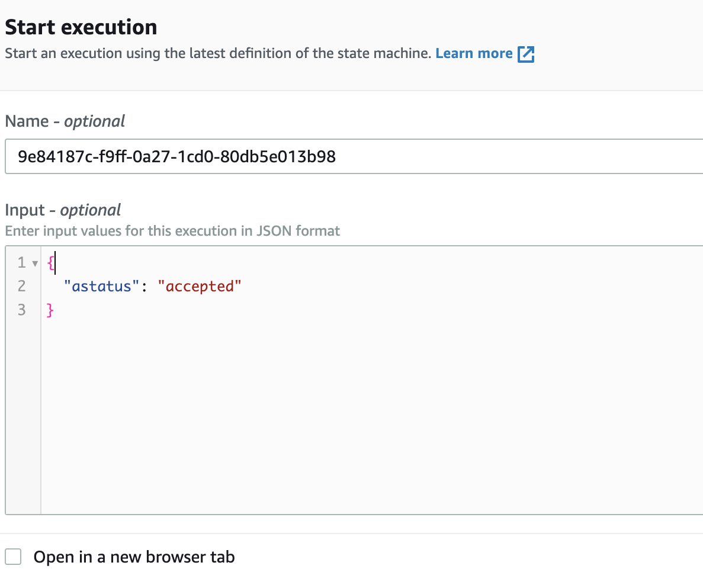Screen dimensions: 703x588
Task: Enable the Open in a new browser tab checkbox
Action: tap(13, 557)
